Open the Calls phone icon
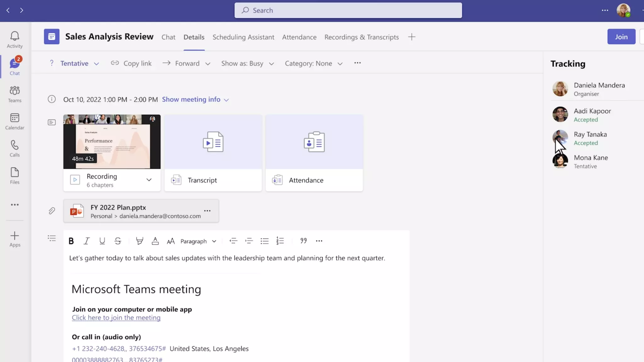This screenshot has width=644, height=362. coord(14,149)
